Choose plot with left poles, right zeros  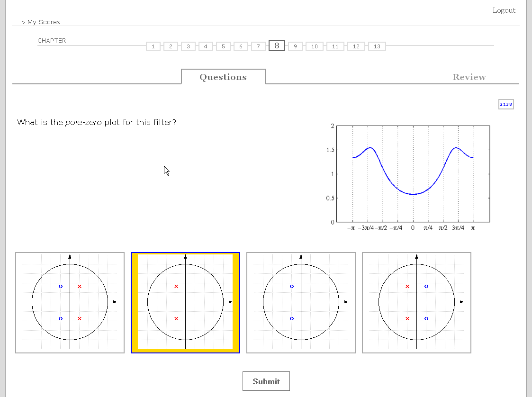click(x=416, y=302)
